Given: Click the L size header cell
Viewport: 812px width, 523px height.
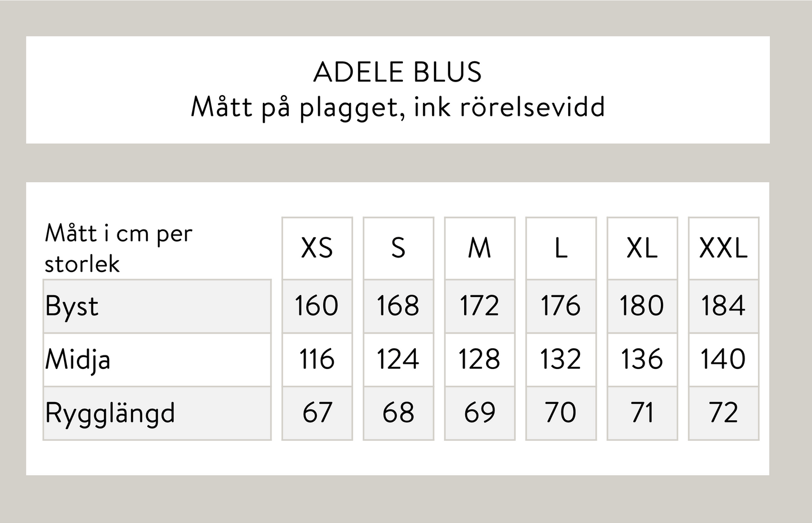Looking at the screenshot, I should pyautogui.click(x=560, y=248).
